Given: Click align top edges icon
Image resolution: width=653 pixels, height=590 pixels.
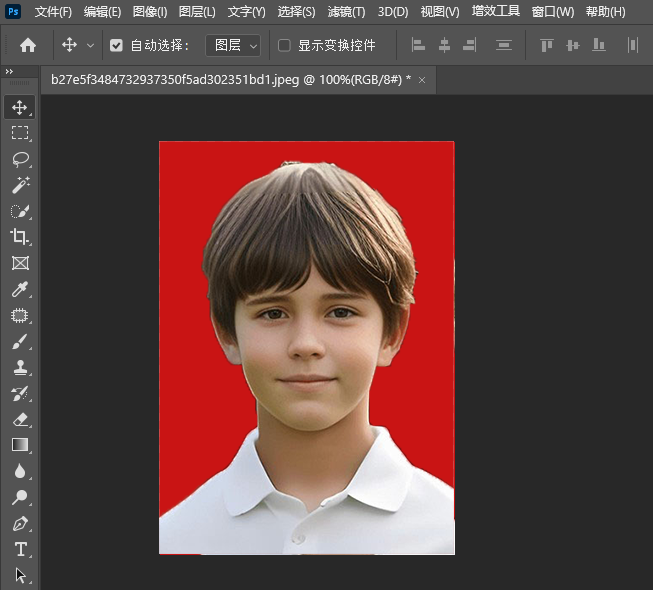Looking at the screenshot, I should 546,45.
